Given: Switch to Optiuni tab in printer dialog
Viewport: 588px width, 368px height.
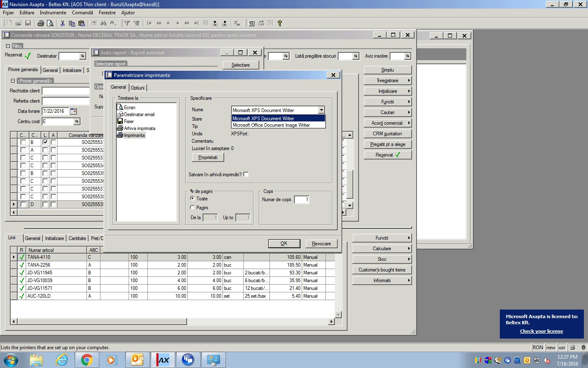Looking at the screenshot, I should coord(138,88).
